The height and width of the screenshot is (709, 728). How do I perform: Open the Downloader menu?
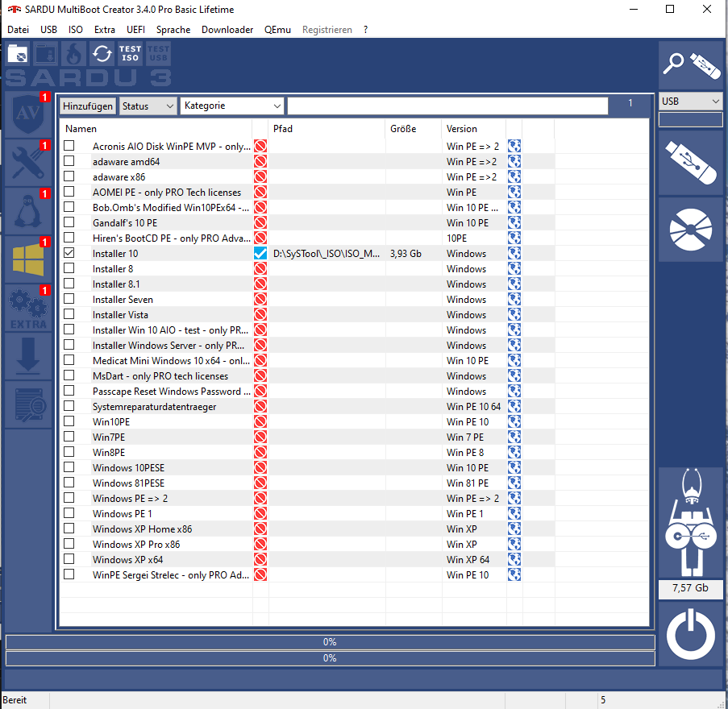click(x=227, y=30)
